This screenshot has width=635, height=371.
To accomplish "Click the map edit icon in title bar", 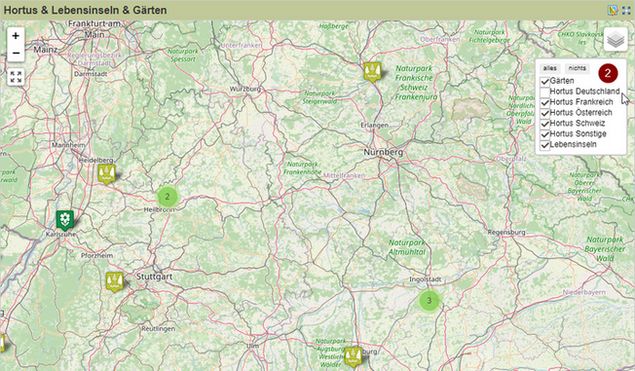I will pos(613,10).
